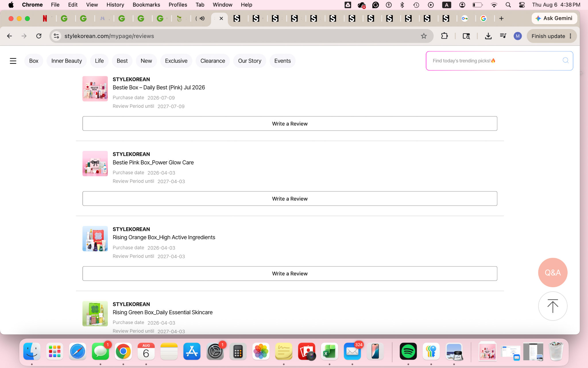Write a review for Bestie Box Daily Best
The image size is (588, 368).
click(x=290, y=124)
